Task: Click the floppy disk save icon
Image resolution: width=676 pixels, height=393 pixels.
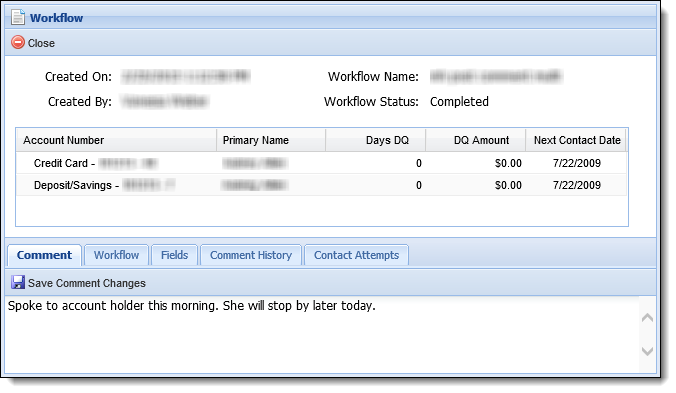Action: click(x=18, y=282)
